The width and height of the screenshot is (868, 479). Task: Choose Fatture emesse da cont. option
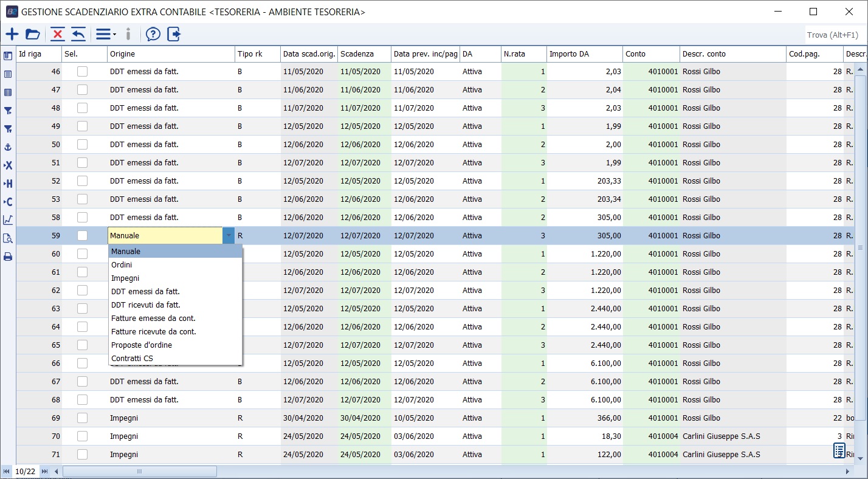[175, 319]
